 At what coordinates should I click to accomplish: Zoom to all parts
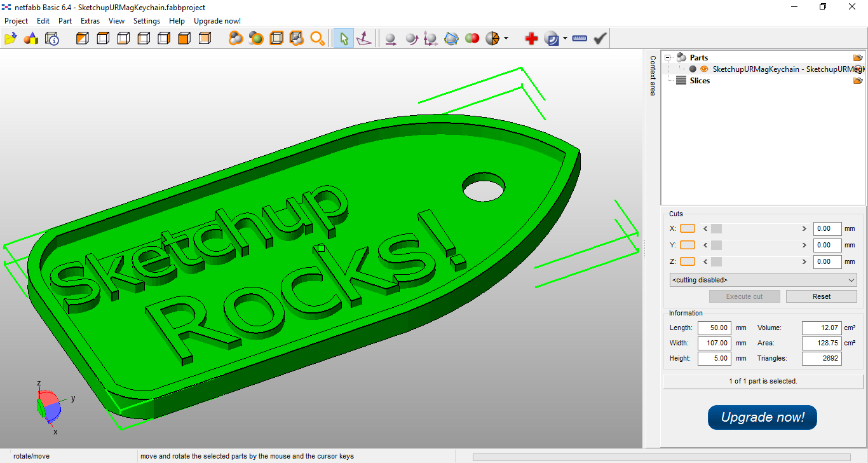[236, 39]
